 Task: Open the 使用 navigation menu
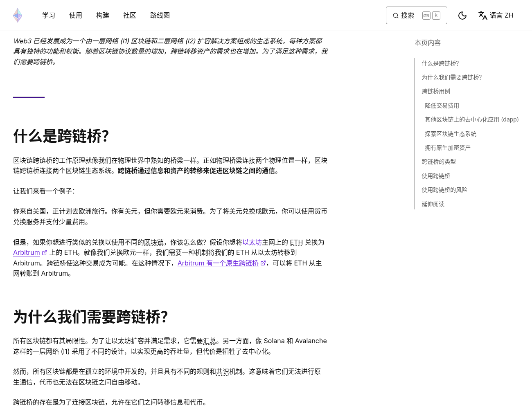click(x=76, y=15)
